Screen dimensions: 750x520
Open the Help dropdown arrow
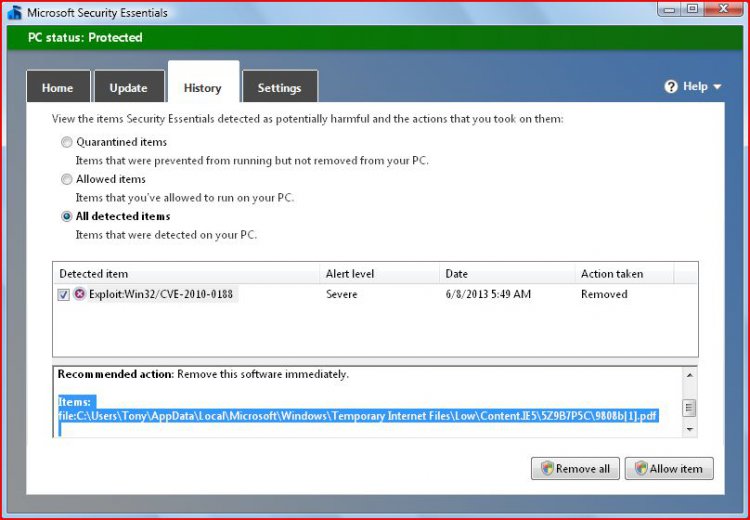(x=717, y=87)
